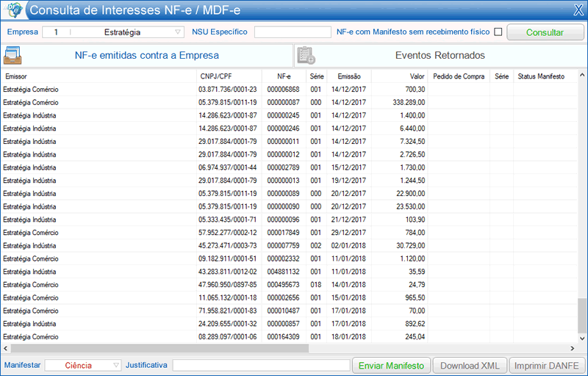Screen dimensions: 588x376
Task: Click the inbox tray icon beside NF-e emitidas
Action: [x=12, y=55]
